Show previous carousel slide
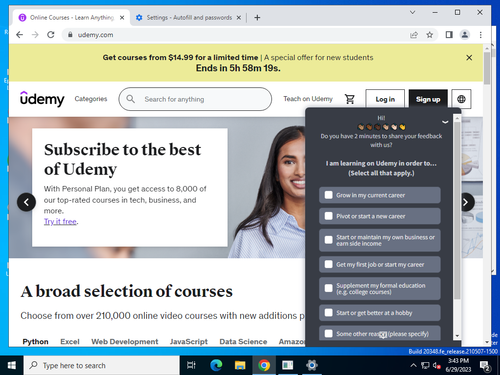Viewport: 500px width, 375px height. pyautogui.click(x=26, y=202)
